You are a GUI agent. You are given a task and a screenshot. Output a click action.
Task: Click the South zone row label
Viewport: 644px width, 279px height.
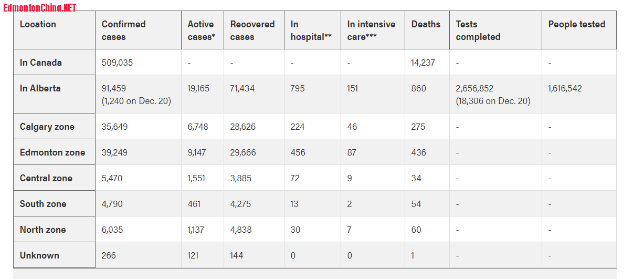pyautogui.click(x=43, y=204)
